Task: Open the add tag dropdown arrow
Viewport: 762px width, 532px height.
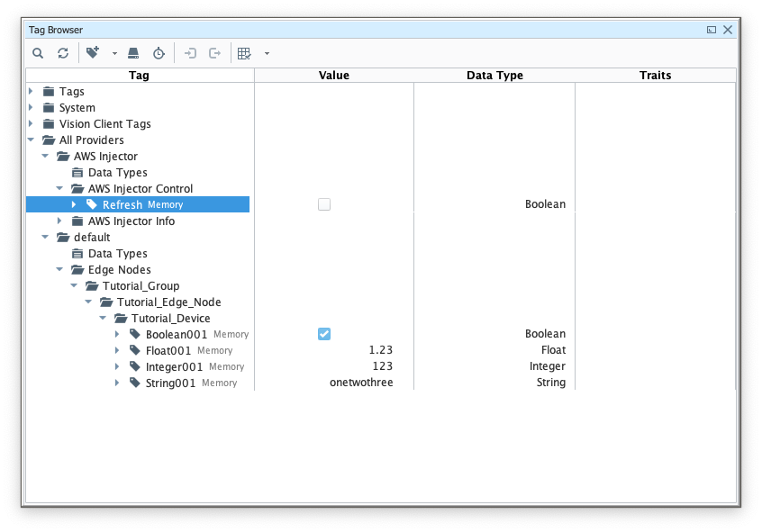Action: pyautogui.click(x=114, y=53)
